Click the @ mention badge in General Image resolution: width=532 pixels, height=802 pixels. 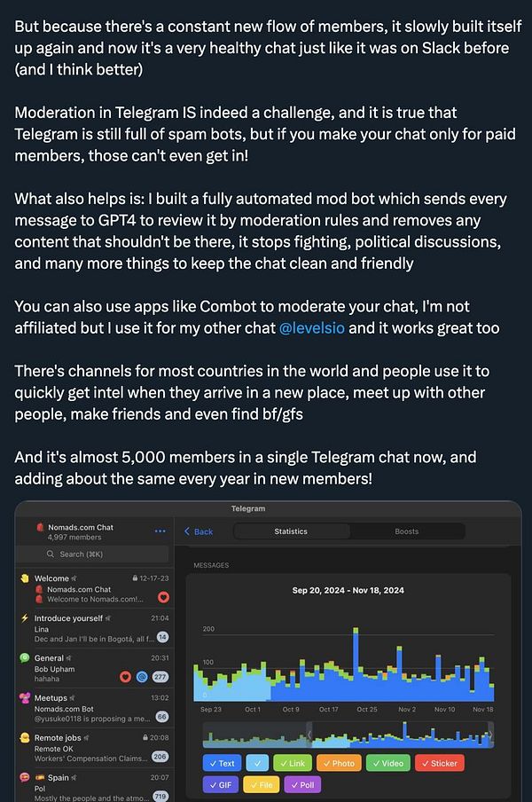click(142, 677)
